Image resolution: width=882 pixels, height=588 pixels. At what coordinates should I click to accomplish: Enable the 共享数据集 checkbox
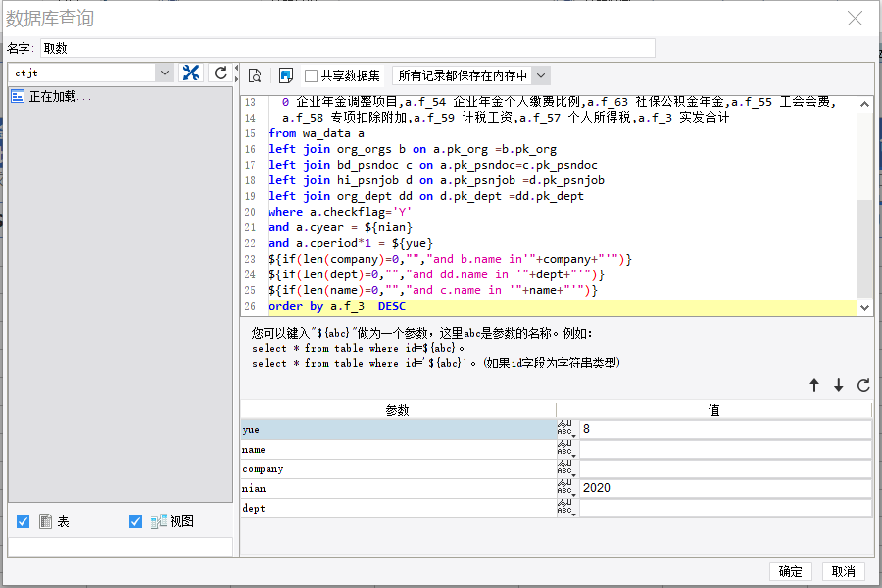[311, 76]
